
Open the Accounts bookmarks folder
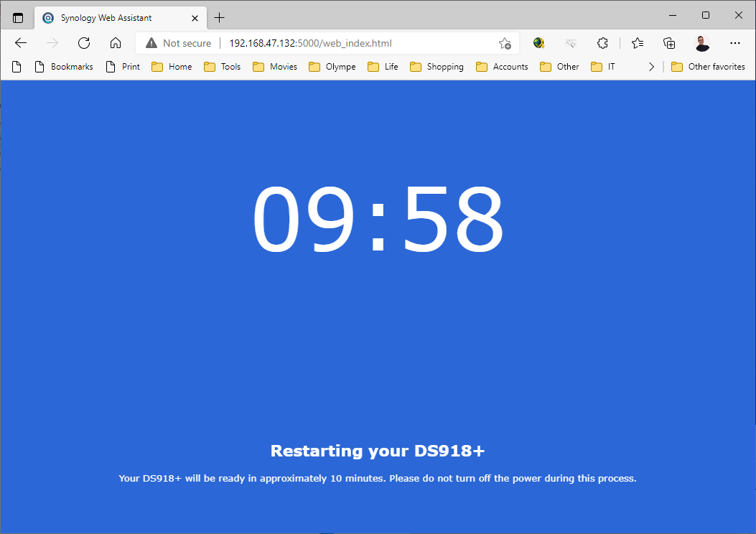point(502,67)
